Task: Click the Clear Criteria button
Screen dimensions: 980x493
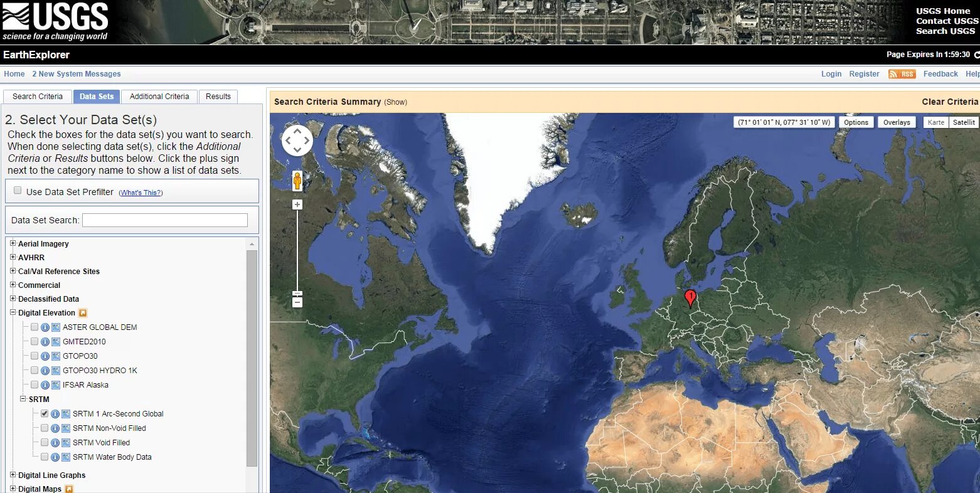Action: pyautogui.click(x=950, y=102)
